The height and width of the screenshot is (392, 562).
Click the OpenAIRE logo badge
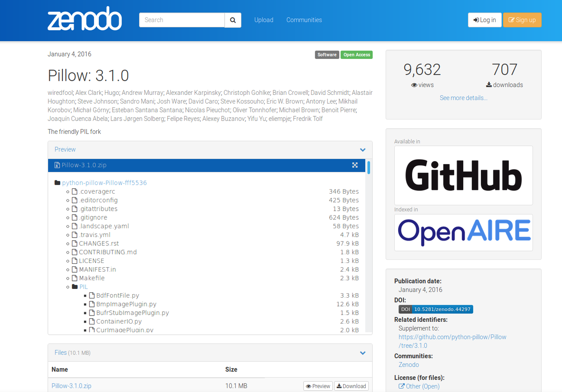pos(463,233)
